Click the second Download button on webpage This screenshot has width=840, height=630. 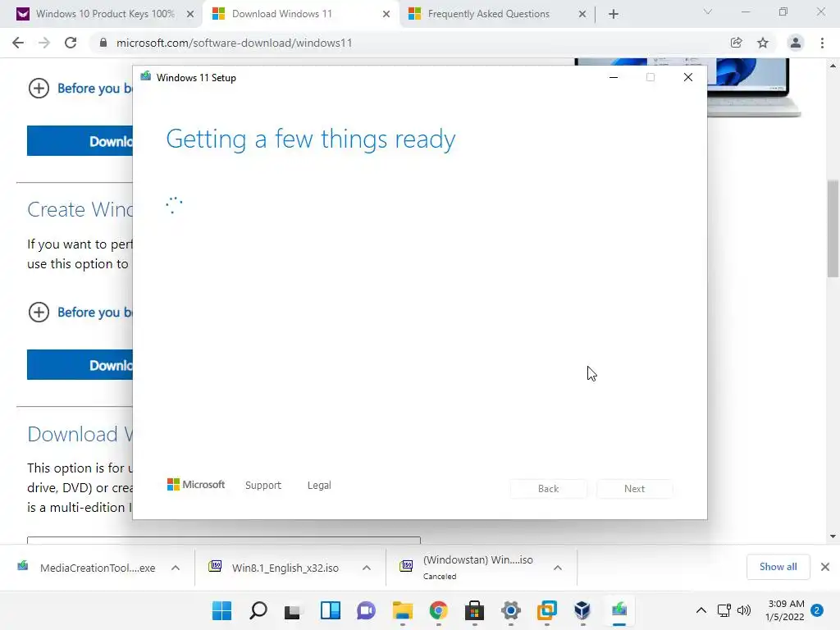[80, 365]
